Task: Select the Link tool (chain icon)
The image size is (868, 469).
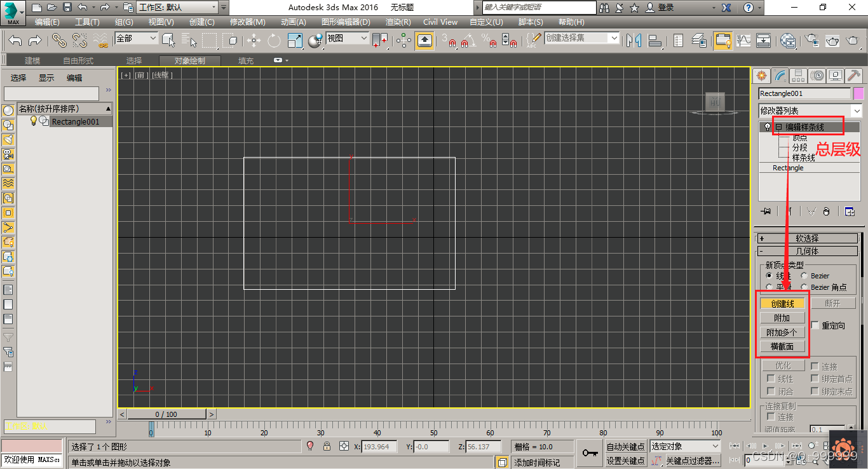Action: (59, 41)
